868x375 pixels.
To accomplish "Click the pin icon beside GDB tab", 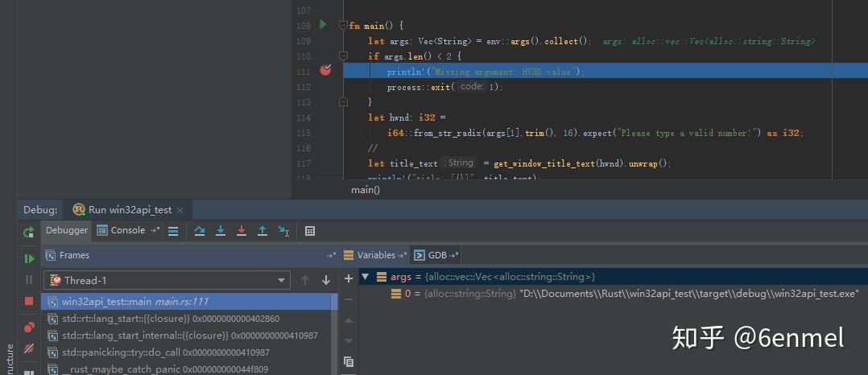I will click(x=454, y=255).
